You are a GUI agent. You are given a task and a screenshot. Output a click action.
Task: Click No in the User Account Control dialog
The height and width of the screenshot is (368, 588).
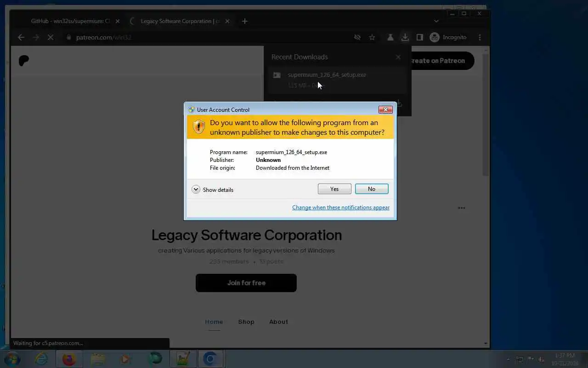[372, 189]
